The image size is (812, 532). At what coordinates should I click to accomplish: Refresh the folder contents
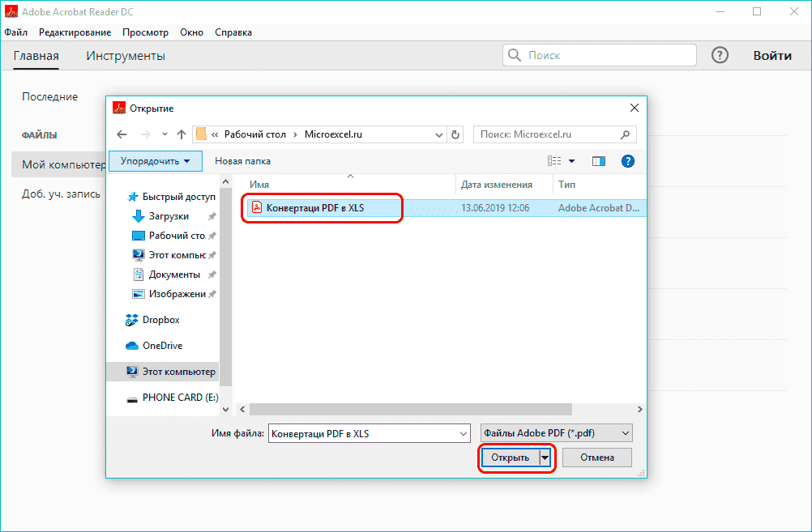pos(455,134)
